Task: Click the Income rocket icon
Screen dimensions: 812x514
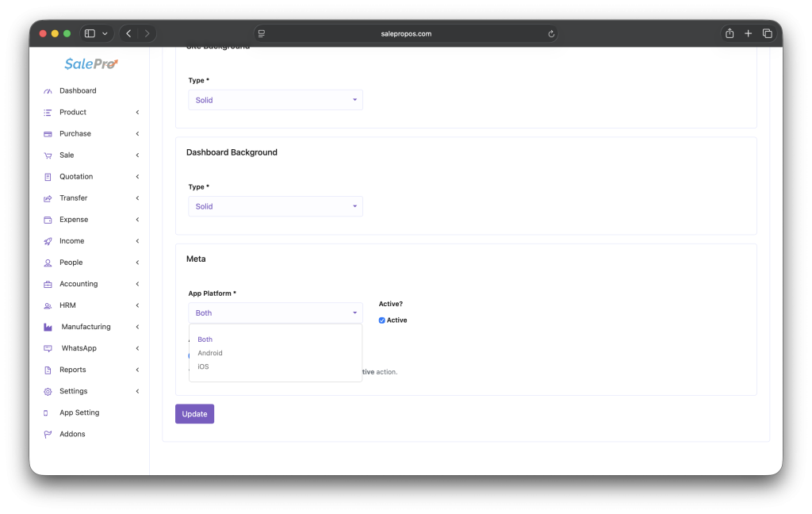Action: click(x=48, y=241)
